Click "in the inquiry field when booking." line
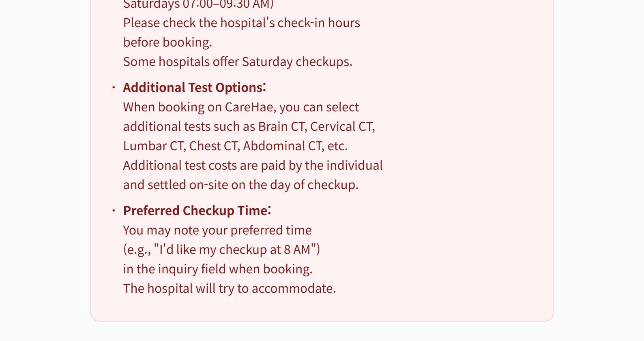The width and height of the screenshot is (644, 341). tap(218, 269)
